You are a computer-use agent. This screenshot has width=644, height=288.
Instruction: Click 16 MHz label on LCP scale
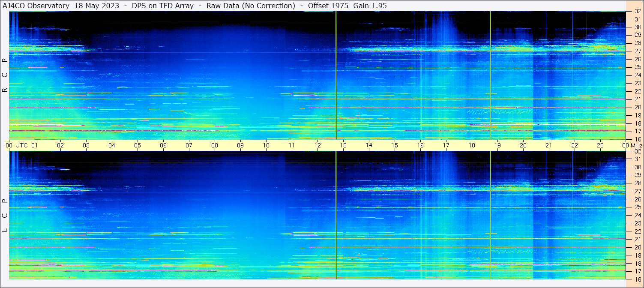coord(637,279)
